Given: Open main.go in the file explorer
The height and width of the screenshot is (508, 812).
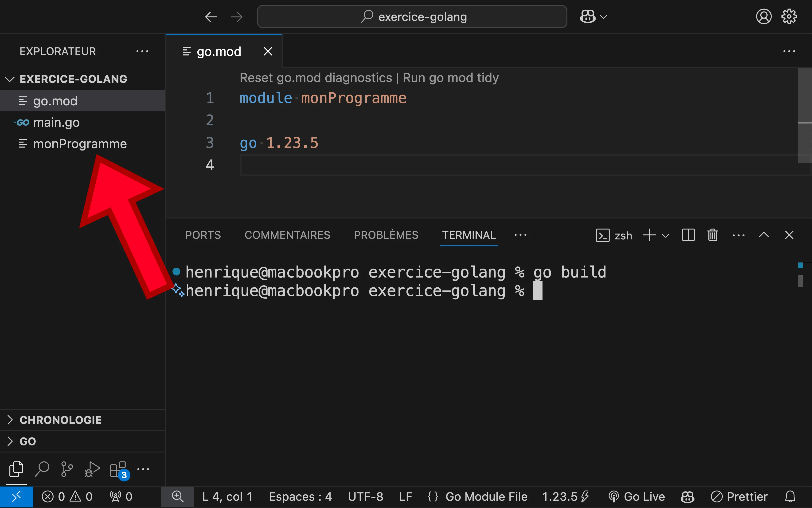Looking at the screenshot, I should coord(82,122).
